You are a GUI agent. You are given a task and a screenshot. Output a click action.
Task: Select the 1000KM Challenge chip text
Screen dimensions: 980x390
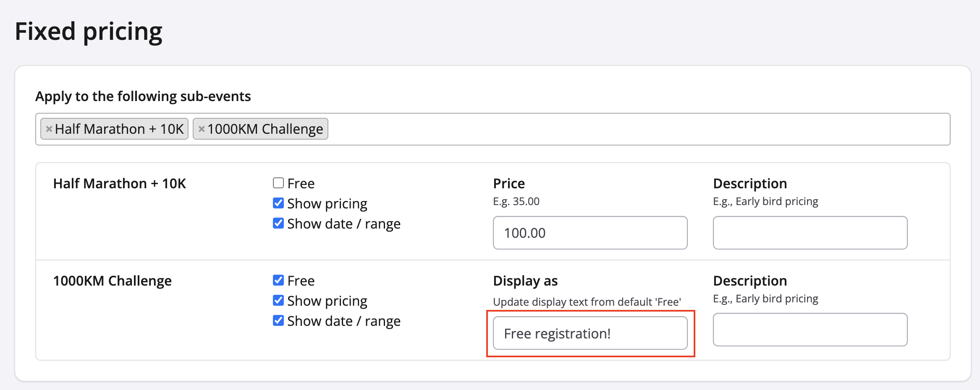coord(265,129)
